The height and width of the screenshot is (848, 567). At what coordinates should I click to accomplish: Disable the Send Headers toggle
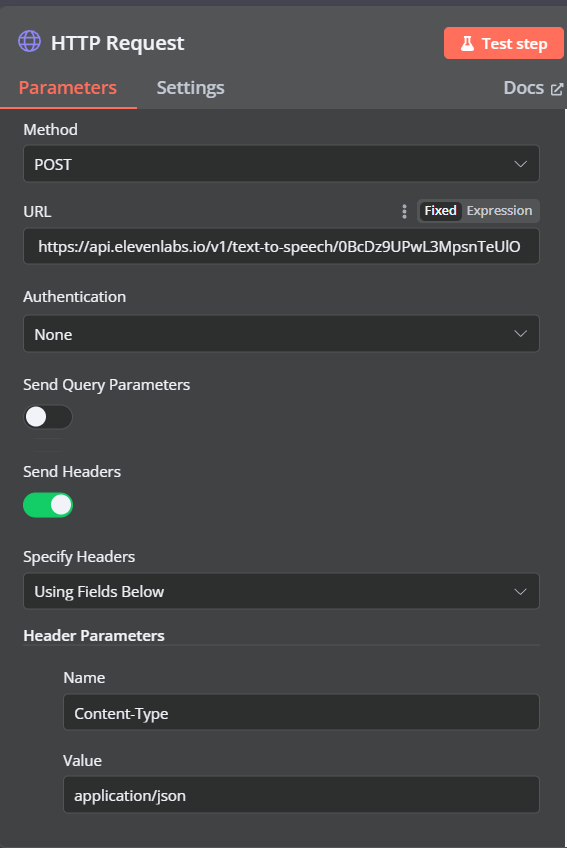pyautogui.click(x=48, y=505)
